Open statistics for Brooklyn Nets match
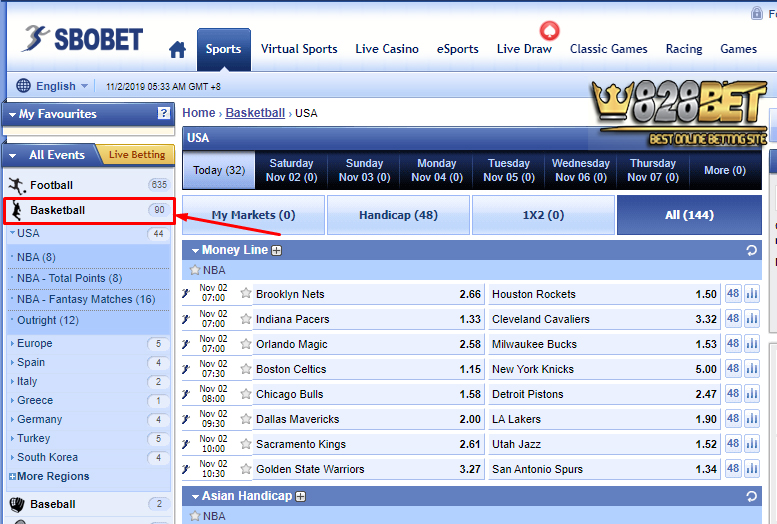This screenshot has width=777, height=524. (x=752, y=294)
